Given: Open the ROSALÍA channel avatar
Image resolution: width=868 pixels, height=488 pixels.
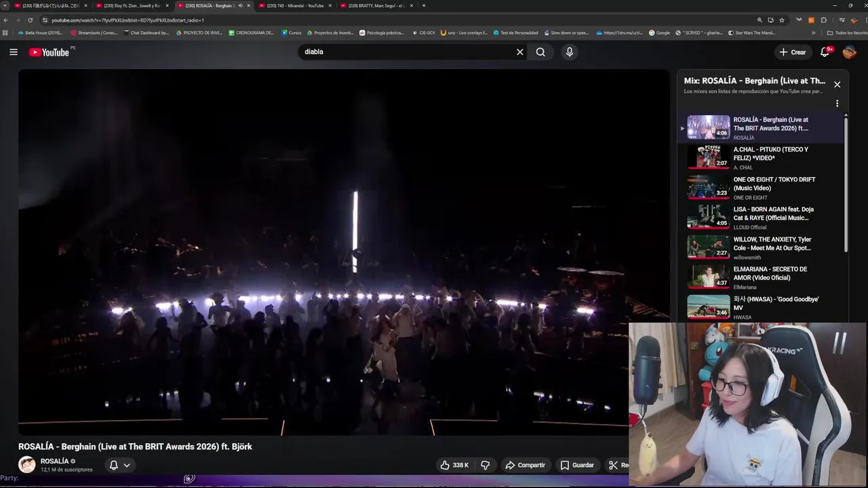Looking at the screenshot, I should point(27,464).
